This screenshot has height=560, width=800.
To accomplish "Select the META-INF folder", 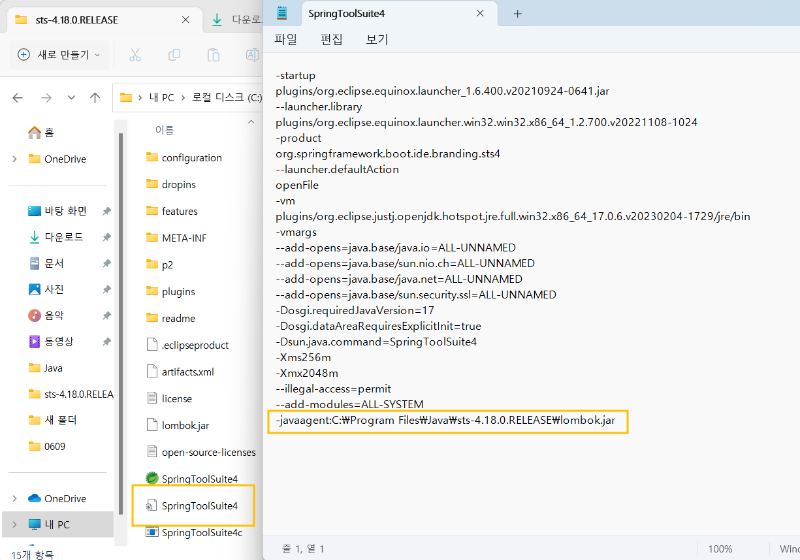I will [177, 238].
